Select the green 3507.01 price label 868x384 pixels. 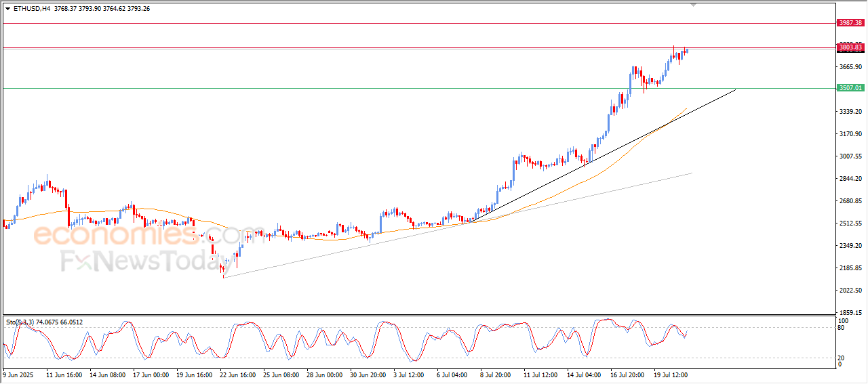tap(850, 88)
